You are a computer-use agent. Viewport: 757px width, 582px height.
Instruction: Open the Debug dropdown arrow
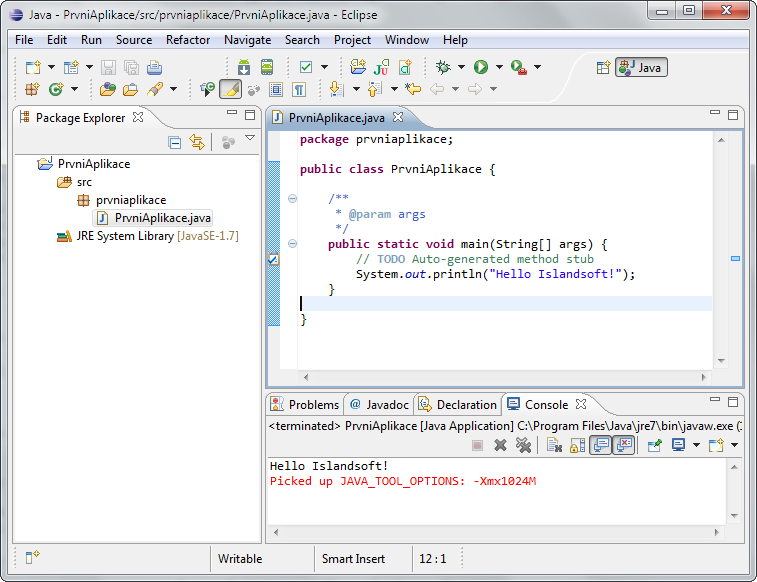click(x=462, y=67)
